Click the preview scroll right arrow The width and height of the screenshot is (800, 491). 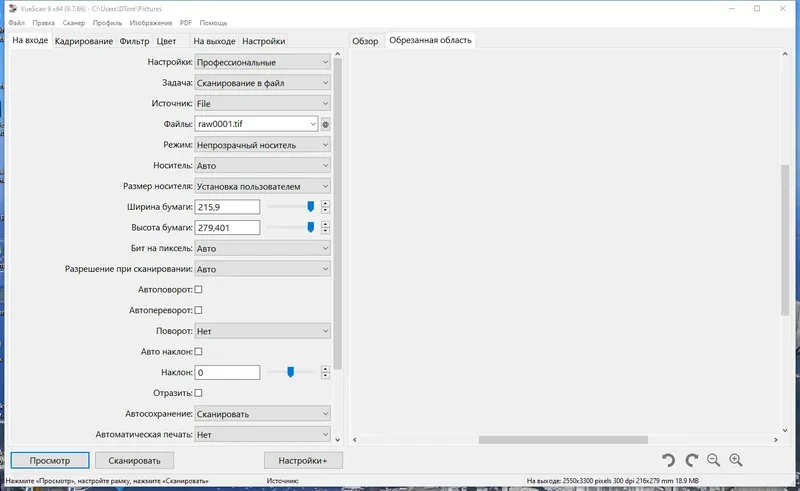(776, 439)
